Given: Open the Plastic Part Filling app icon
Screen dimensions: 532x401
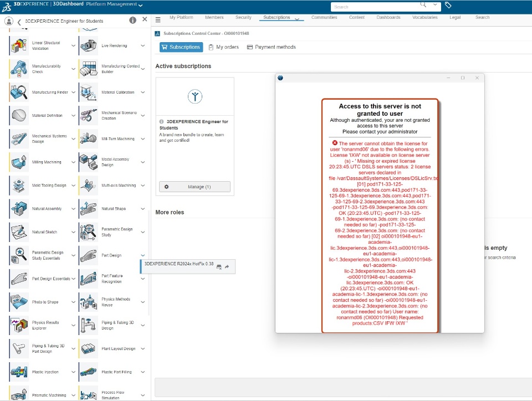Looking at the screenshot, I should tap(89, 372).
